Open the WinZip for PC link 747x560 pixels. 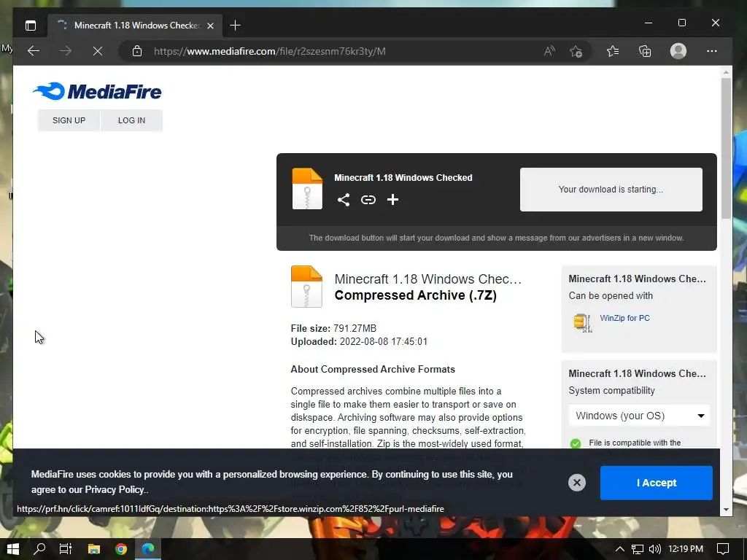624,318
